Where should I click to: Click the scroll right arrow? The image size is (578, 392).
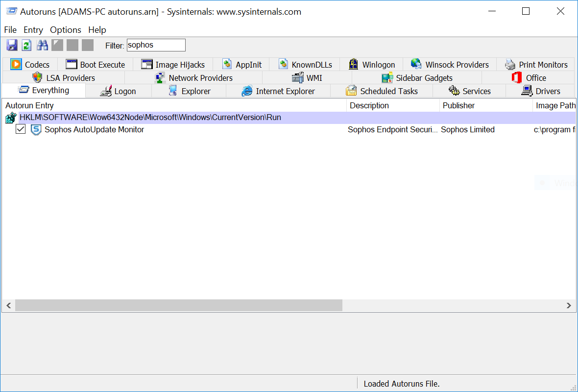tap(569, 305)
